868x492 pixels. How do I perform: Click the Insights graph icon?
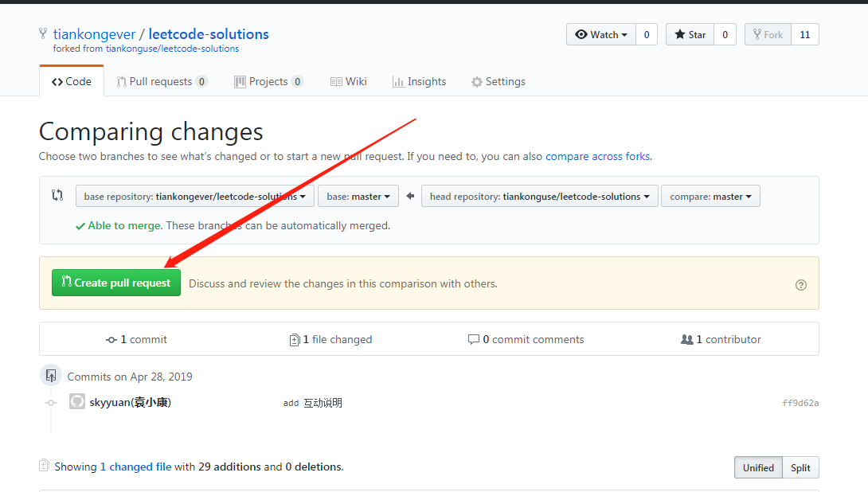pos(398,82)
